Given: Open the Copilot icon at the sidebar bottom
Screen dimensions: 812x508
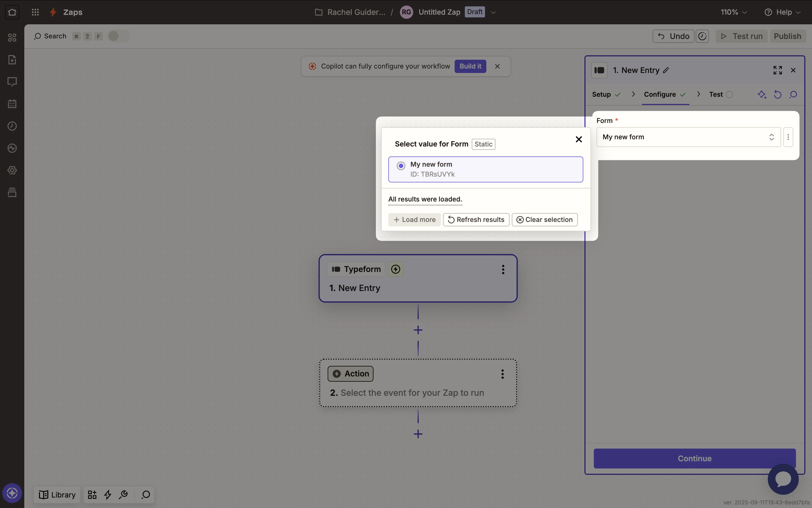Looking at the screenshot, I should [x=12, y=493].
